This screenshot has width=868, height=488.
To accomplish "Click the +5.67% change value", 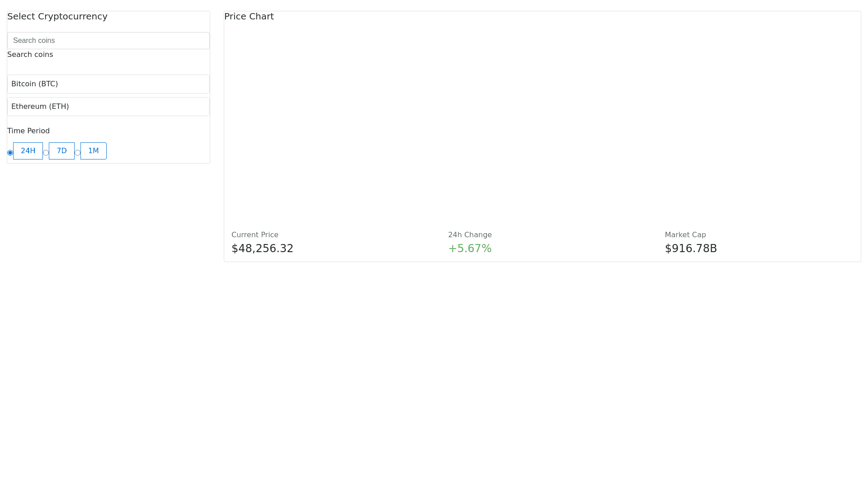I will [x=470, y=249].
